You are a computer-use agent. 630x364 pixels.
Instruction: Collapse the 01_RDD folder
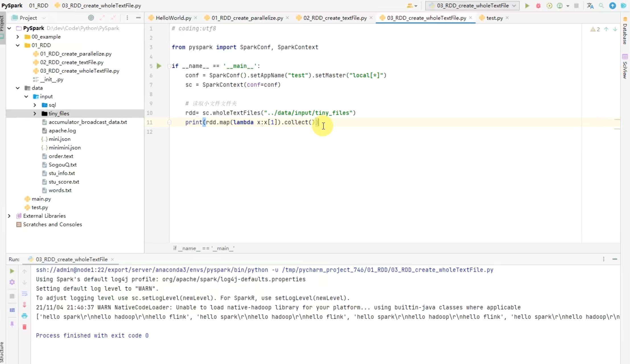click(x=18, y=45)
